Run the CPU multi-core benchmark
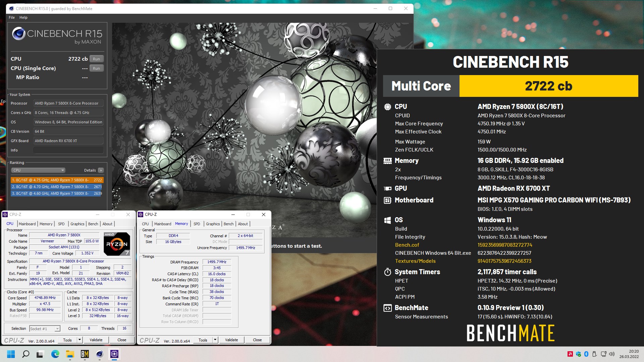 coord(96,59)
